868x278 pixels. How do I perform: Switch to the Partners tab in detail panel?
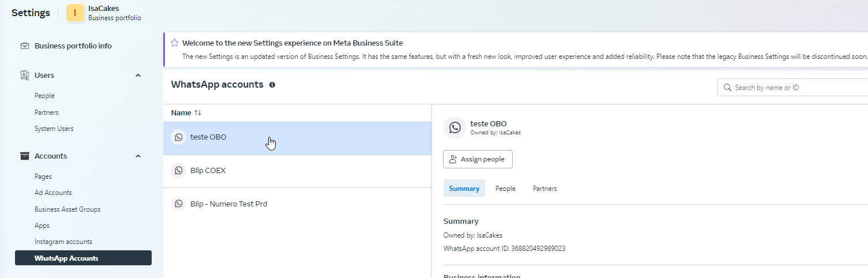[544, 189]
